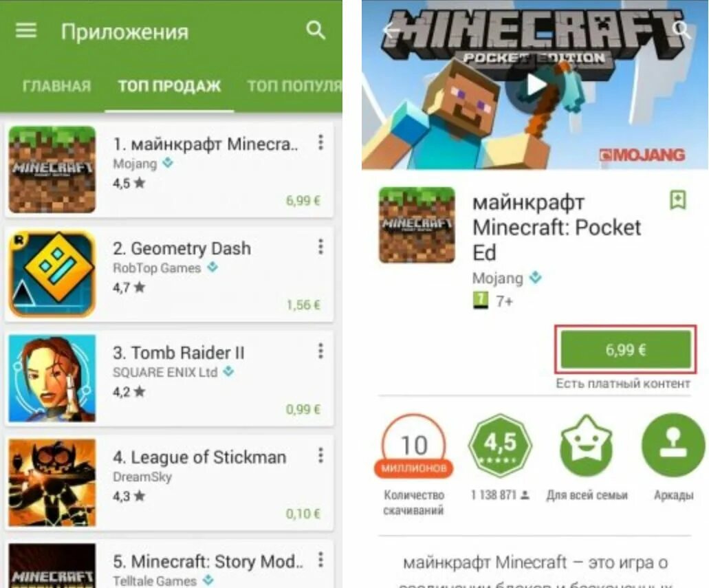Tap the search icon beside Приложения
The image size is (709, 588).
tap(316, 31)
